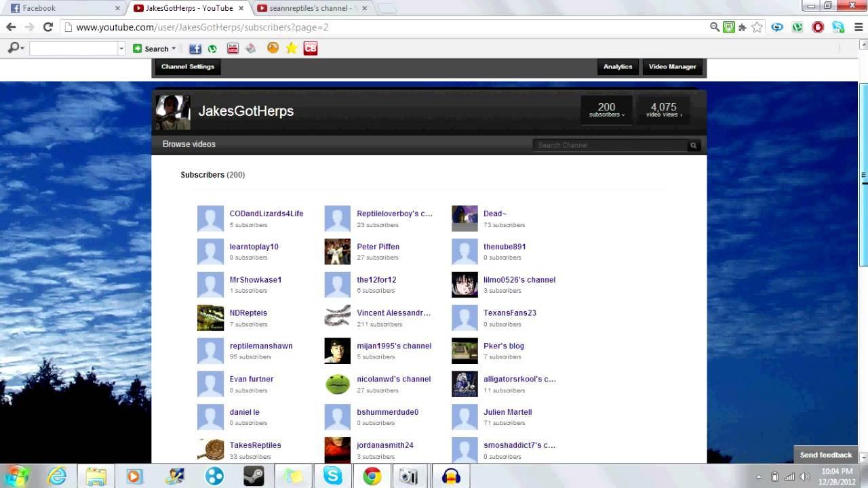Click the browser address bar URL
This screenshot has width=868, height=488.
(x=202, y=27)
